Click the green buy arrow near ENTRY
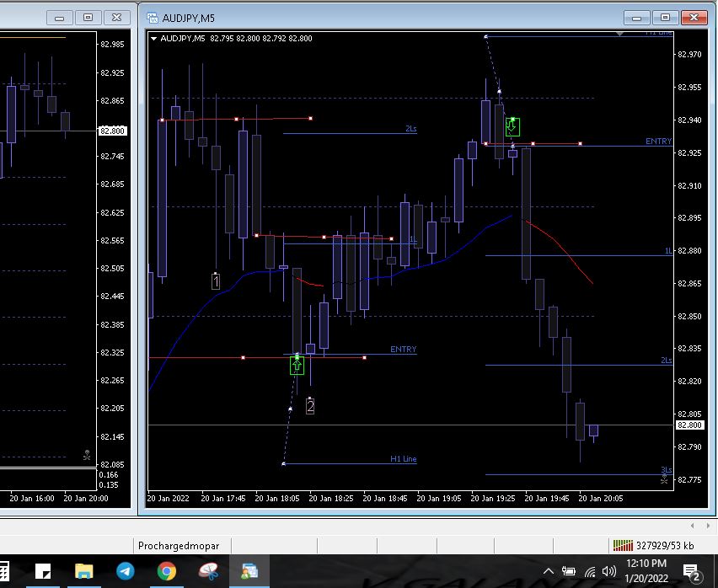The height and width of the screenshot is (588, 718). point(297,366)
